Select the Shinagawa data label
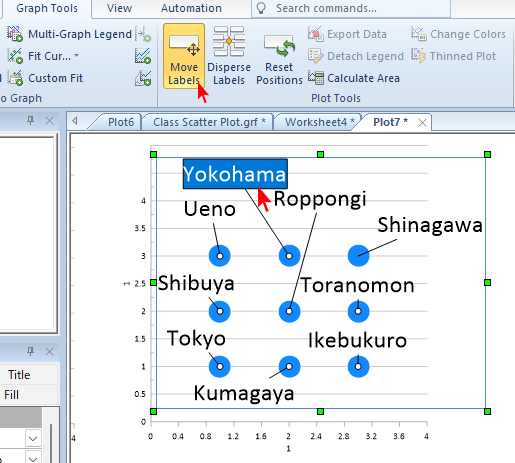 coord(430,225)
